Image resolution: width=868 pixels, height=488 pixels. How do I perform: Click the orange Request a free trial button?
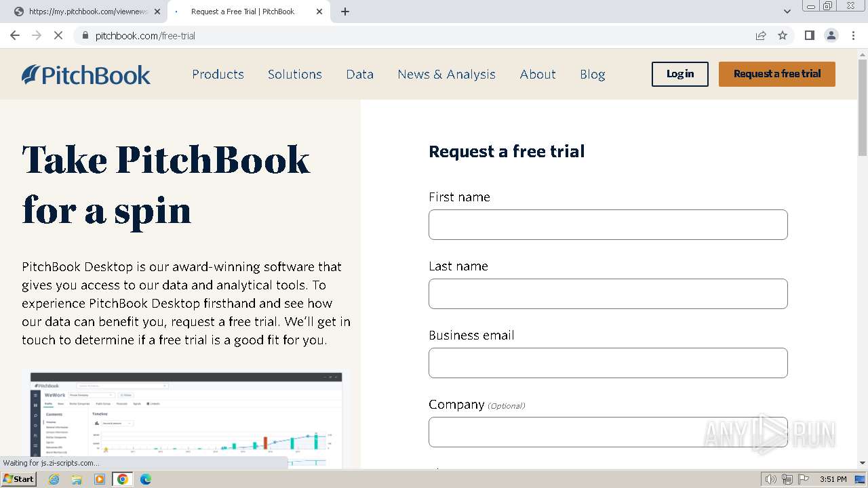click(x=777, y=75)
